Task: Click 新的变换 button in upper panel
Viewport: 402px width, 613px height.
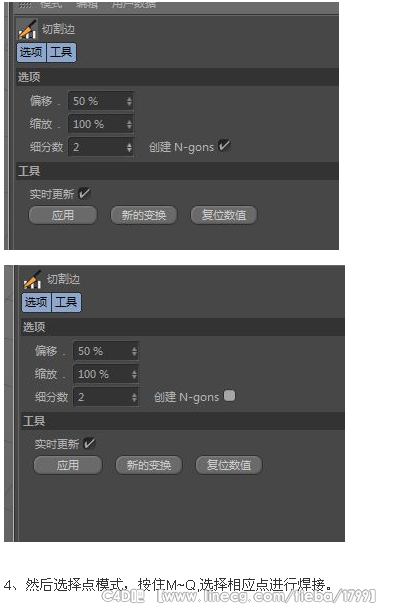Action: pyautogui.click(x=144, y=215)
